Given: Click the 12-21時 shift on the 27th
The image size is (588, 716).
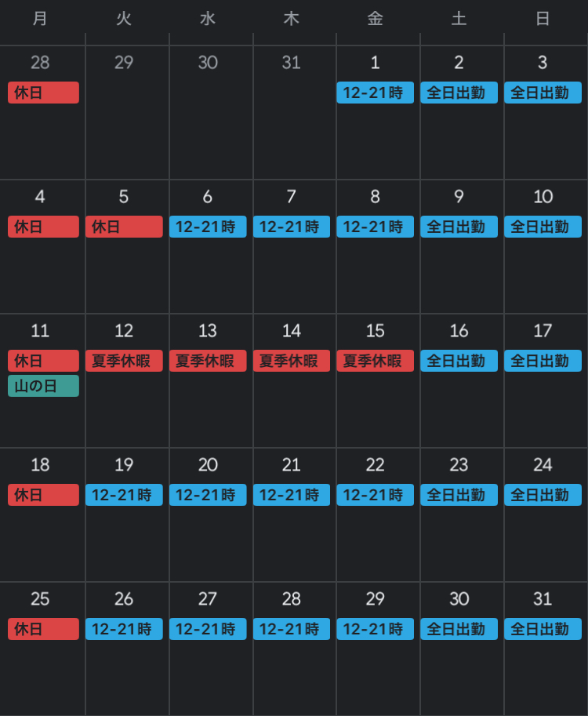Looking at the screenshot, I should pos(208,629).
